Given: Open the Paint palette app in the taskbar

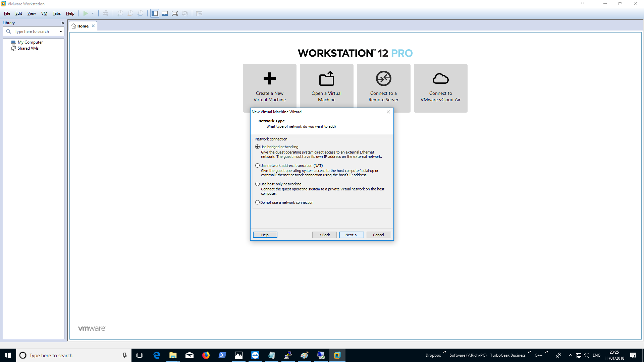Looking at the screenshot, I should pos(305,355).
